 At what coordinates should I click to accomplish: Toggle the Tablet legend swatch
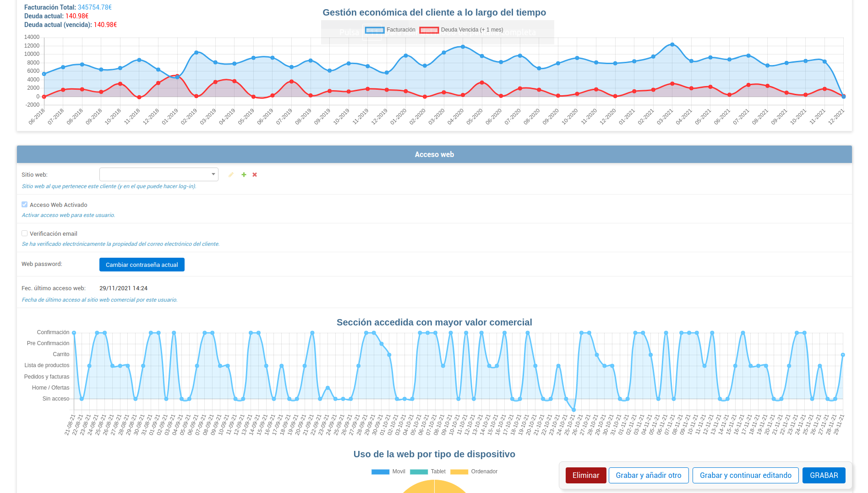click(419, 472)
